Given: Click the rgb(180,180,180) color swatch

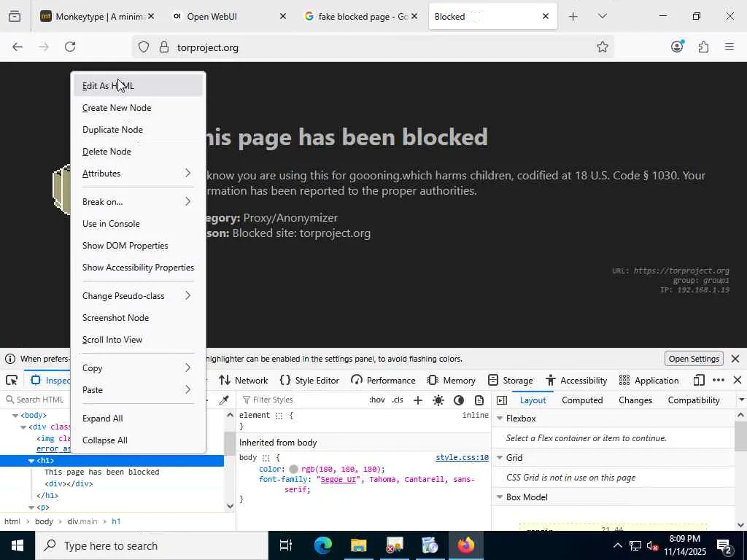Looking at the screenshot, I should [x=293, y=470].
